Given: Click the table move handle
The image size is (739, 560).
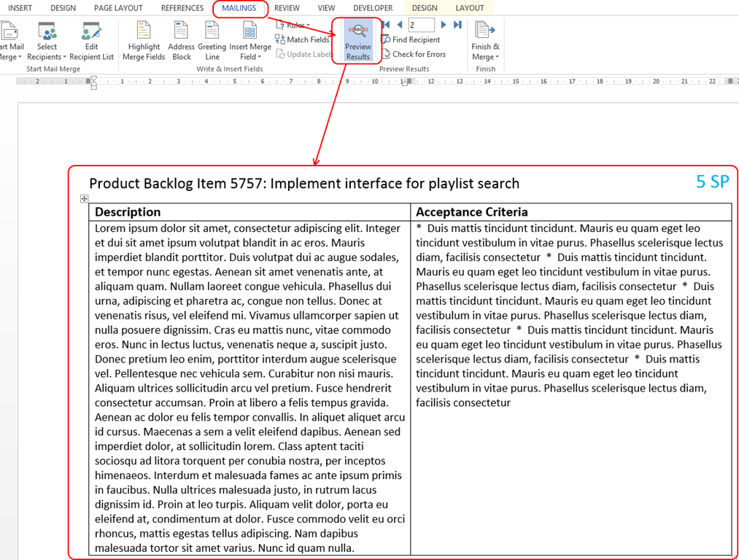Looking at the screenshot, I should [x=84, y=198].
